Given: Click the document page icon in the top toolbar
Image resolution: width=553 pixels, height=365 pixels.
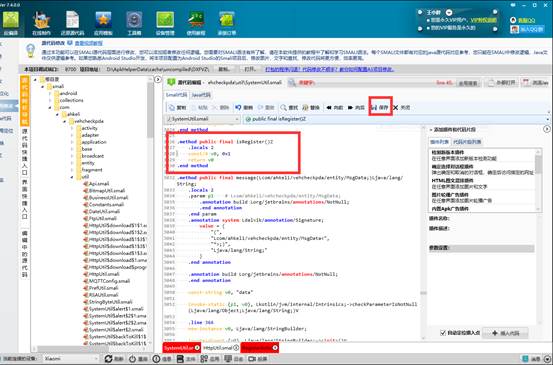Looking at the screenshot, I should click(73, 20).
